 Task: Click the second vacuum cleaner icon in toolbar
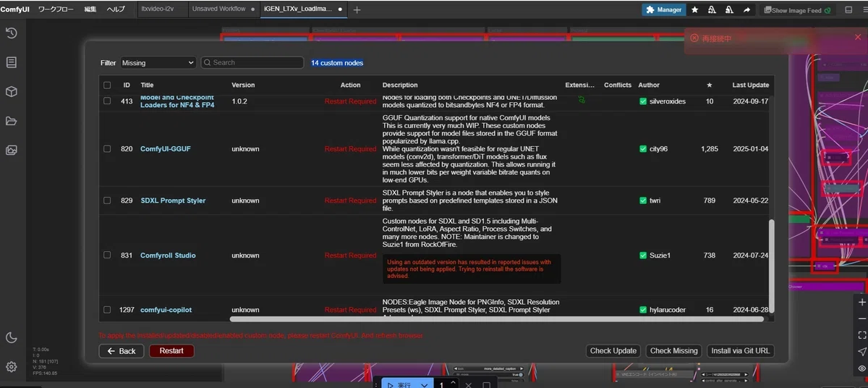pyautogui.click(x=730, y=10)
